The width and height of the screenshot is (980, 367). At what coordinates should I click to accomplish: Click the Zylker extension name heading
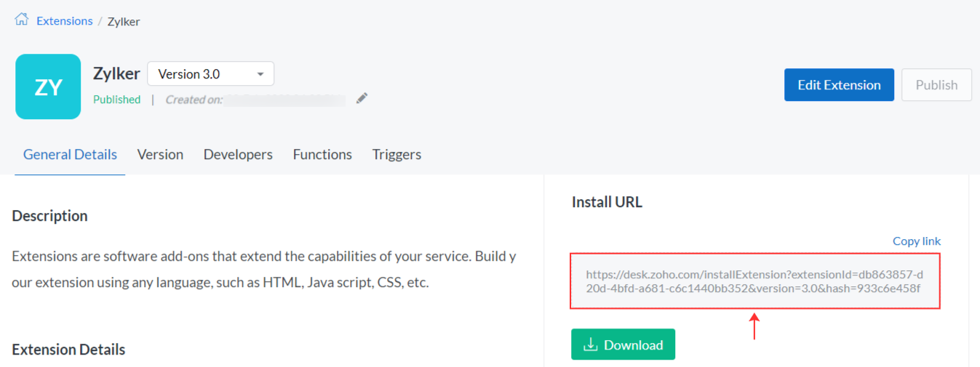[116, 74]
